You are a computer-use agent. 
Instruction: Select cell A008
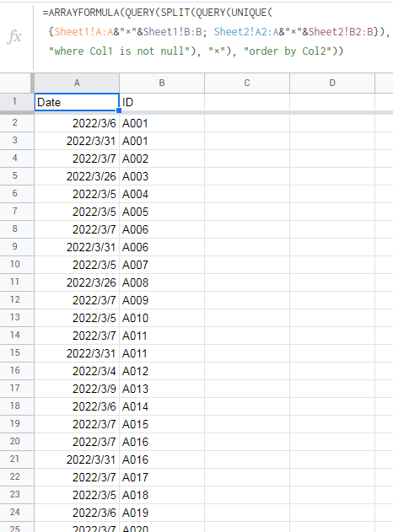[x=162, y=282]
